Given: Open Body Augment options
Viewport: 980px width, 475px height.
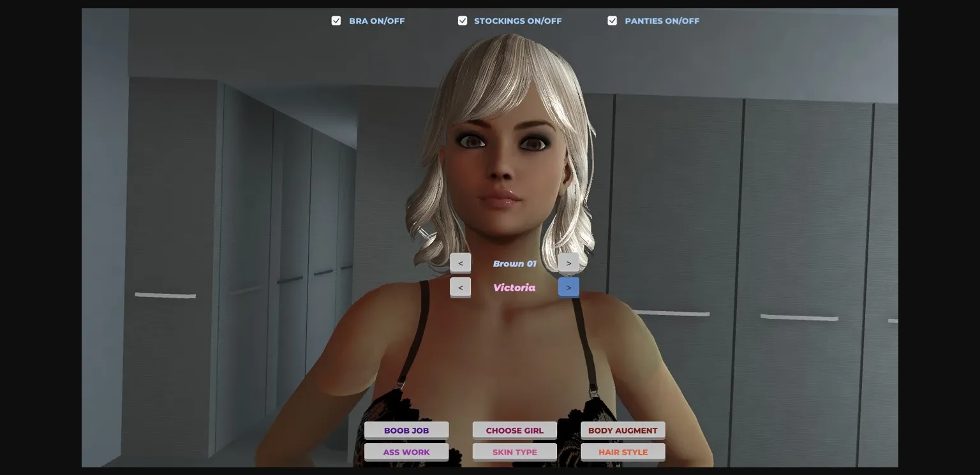Looking at the screenshot, I should pyautogui.click(x=623, y=430).
